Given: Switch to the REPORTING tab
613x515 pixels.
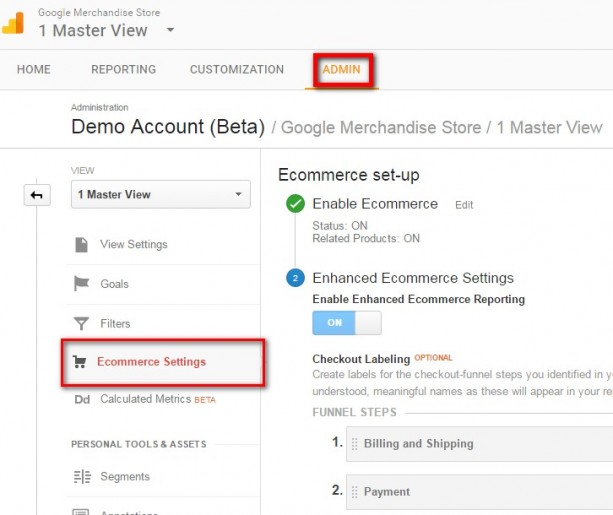Looking at the screenshot, I should point(124,70).
